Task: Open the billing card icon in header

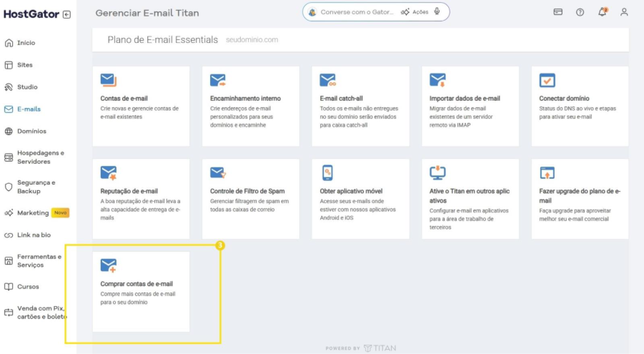Action: click(558, 12)
